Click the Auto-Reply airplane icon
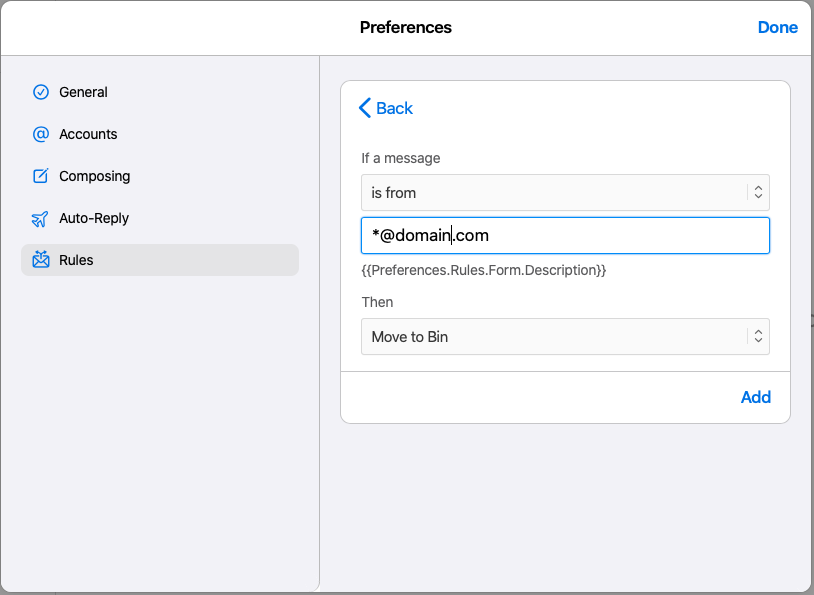Viewport: 814px width, 595px height. point(41,218)
